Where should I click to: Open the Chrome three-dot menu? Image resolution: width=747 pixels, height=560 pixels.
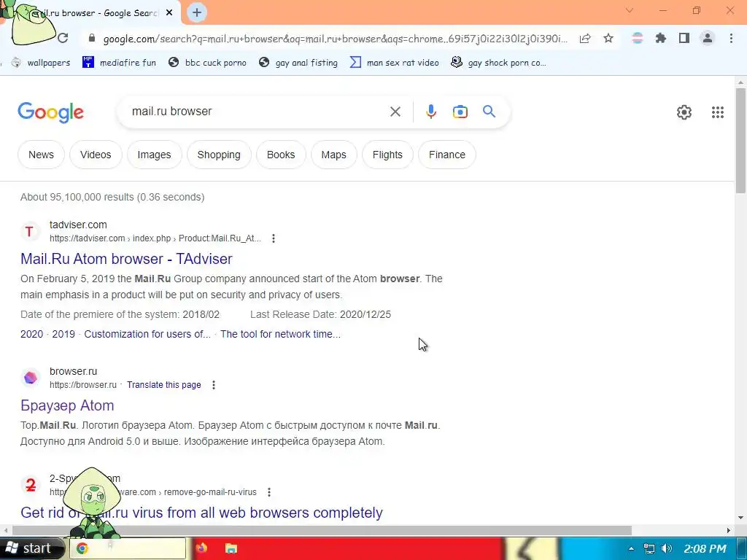click(x=731, y=38)
